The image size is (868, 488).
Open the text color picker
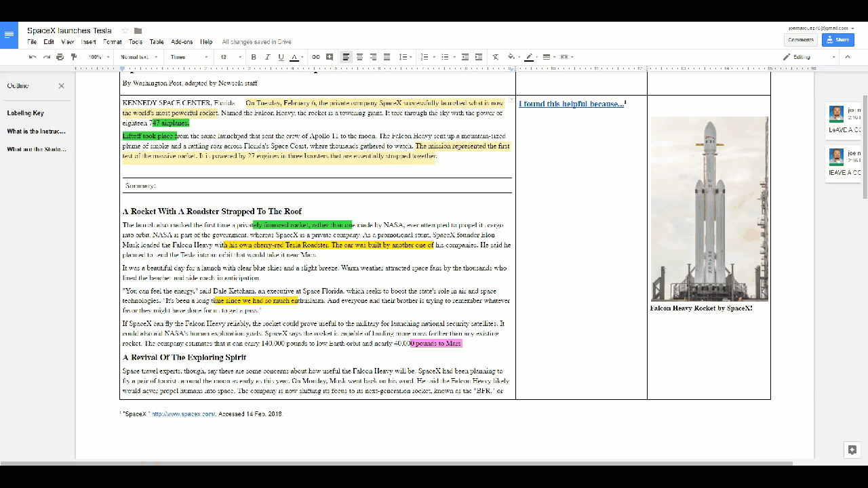coord(294,57)
